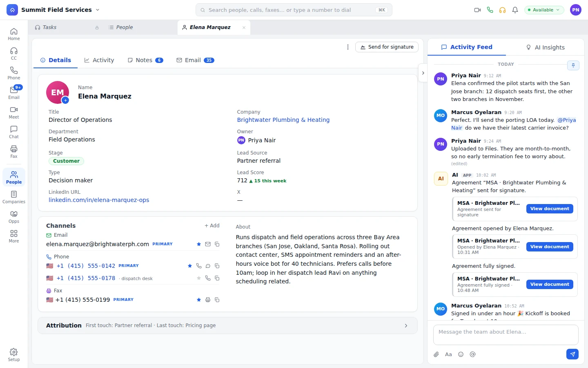
Task: Open Brightwater Plumbing & Heating company link
Action: click(283, 120)
